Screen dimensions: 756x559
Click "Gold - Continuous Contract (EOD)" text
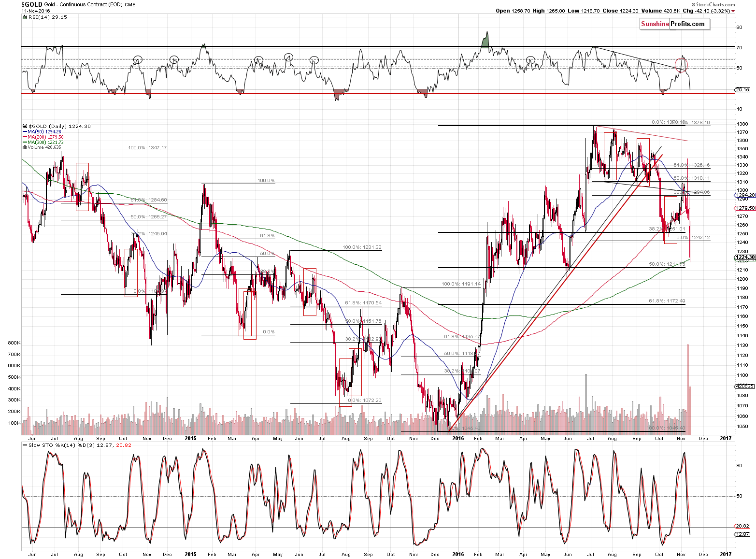pos(83,4)
